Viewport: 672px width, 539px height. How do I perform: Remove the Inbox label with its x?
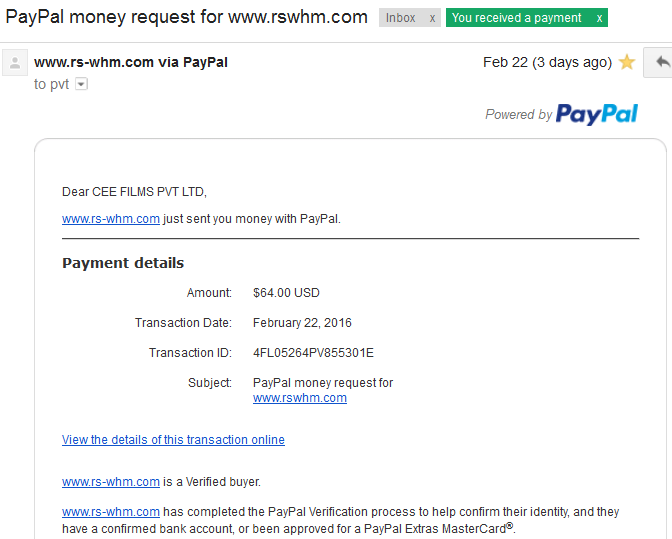432,18
